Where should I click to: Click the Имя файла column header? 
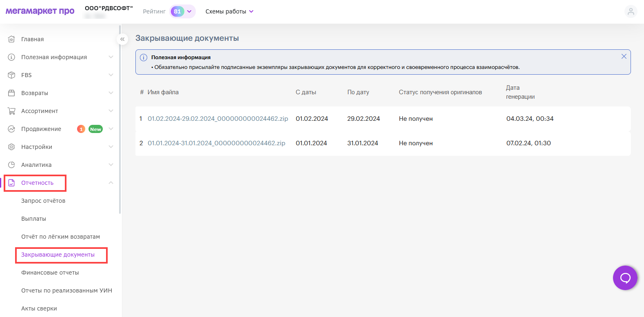tap(163, 92)
